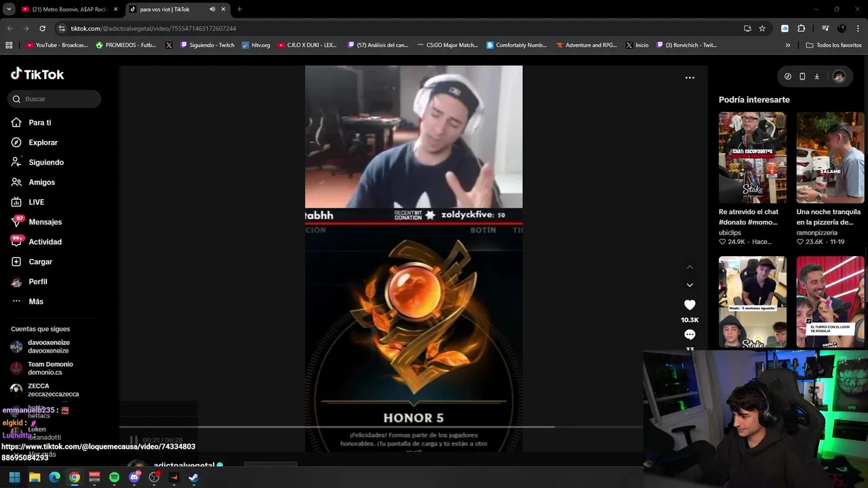Viewport: 868px width, 488px height.
Task: Like the video with the heart
Action: [690, 305]
